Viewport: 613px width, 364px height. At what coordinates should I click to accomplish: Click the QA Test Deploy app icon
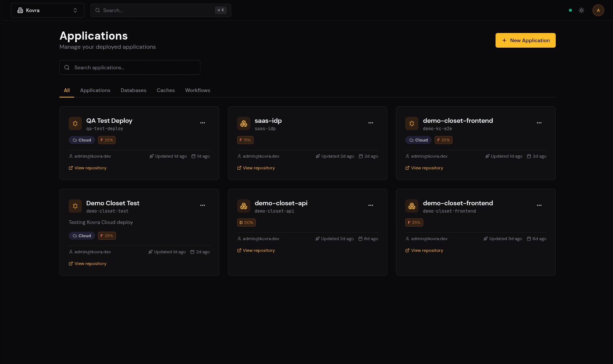[75, 124]
